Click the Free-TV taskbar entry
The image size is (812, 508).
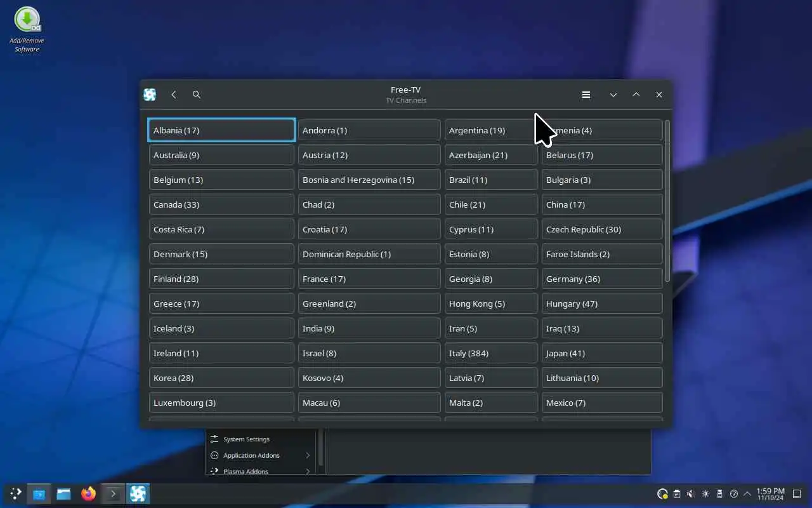pyautogui.click(x=138, y=493)
